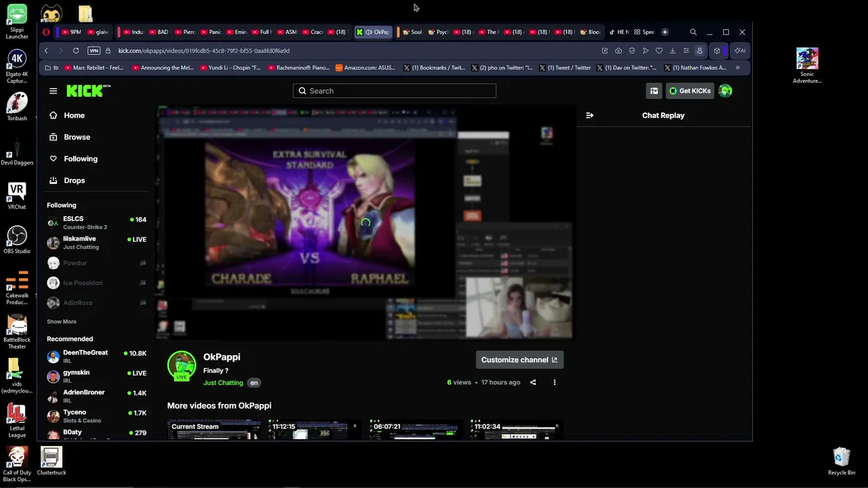This screenshot has width=868, height=488.
Task: Reload the page with the refresh icon
Action: coord(76,51)
